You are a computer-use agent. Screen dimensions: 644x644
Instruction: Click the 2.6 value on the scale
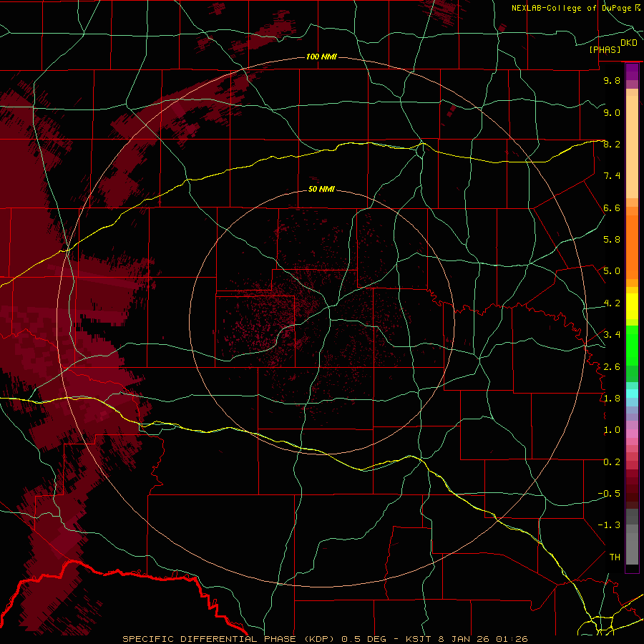tap(612, 366)
